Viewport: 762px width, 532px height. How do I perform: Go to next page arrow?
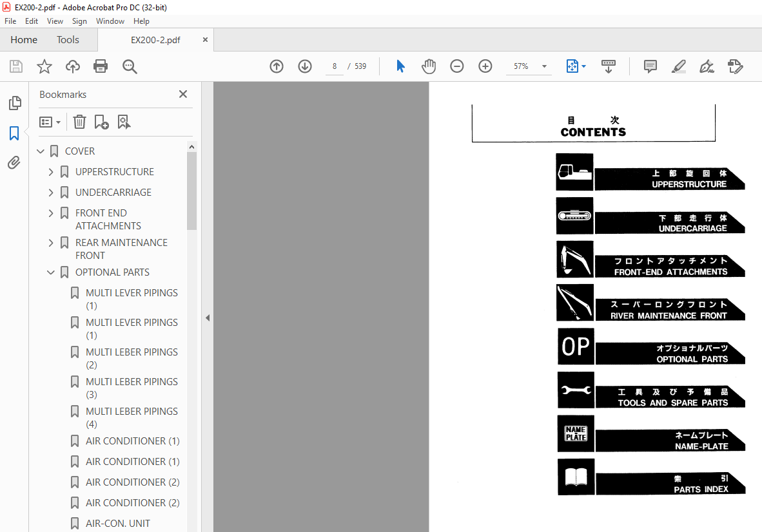tap(305, 66)
